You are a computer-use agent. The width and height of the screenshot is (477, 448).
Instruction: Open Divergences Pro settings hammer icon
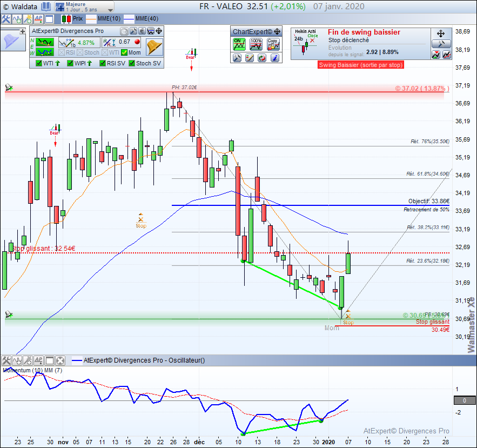[x=133, y=31]
